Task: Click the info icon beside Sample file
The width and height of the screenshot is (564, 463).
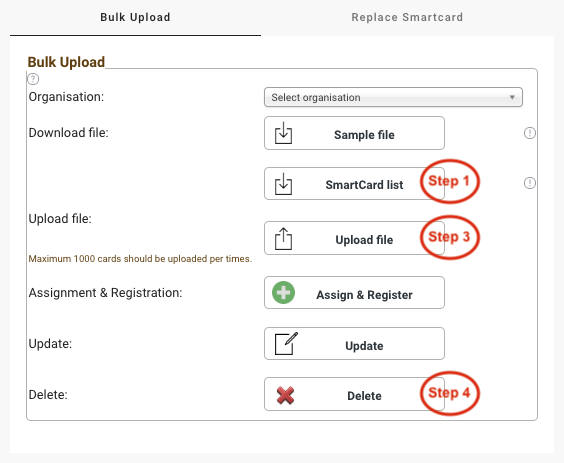Action: coord(529,133)
